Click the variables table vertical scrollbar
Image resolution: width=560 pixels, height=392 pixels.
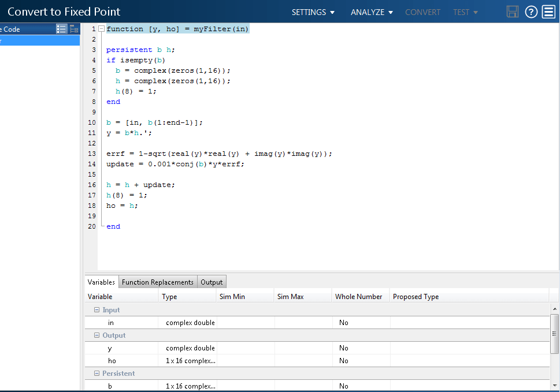(x=555, y=334)
